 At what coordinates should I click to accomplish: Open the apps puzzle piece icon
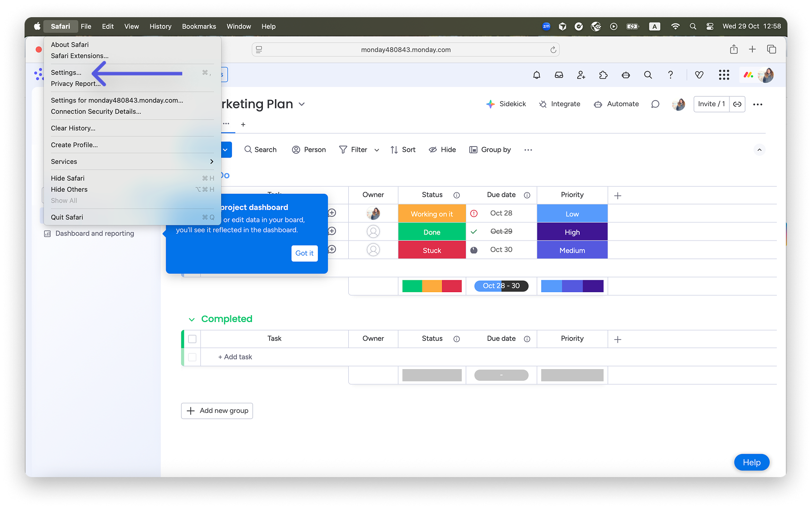603,75
